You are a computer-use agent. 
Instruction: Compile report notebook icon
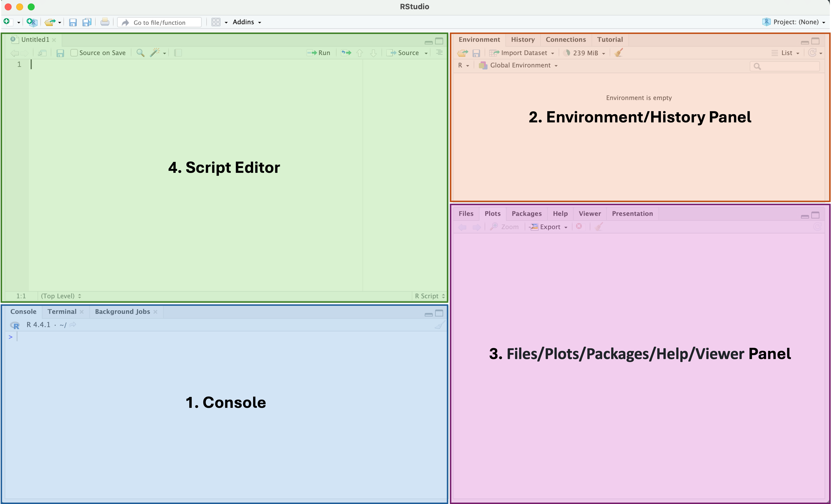coord(178,53)
